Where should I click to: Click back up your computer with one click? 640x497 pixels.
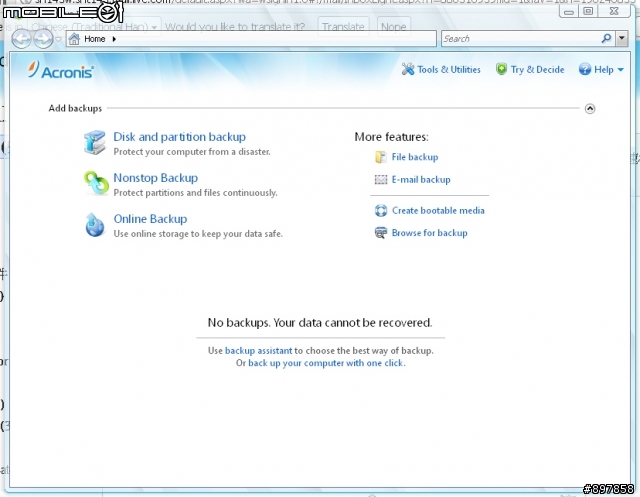pyautogui.click(x=326, y=363)
